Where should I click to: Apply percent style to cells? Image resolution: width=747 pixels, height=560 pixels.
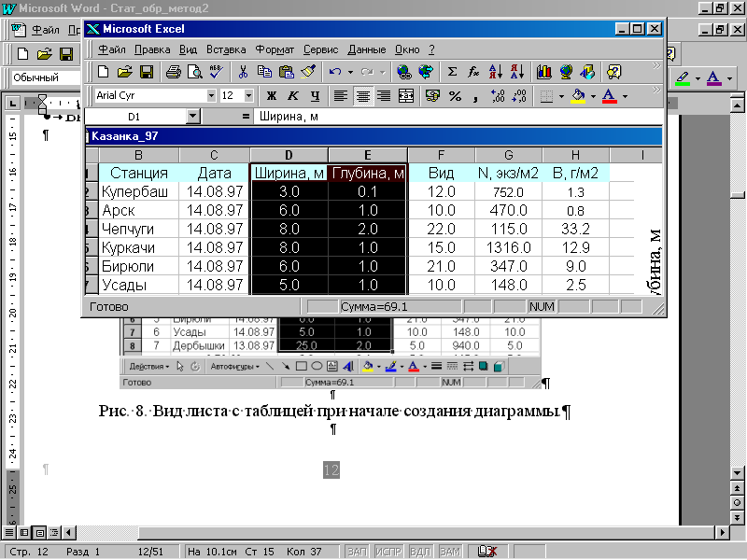coord(455,96)
